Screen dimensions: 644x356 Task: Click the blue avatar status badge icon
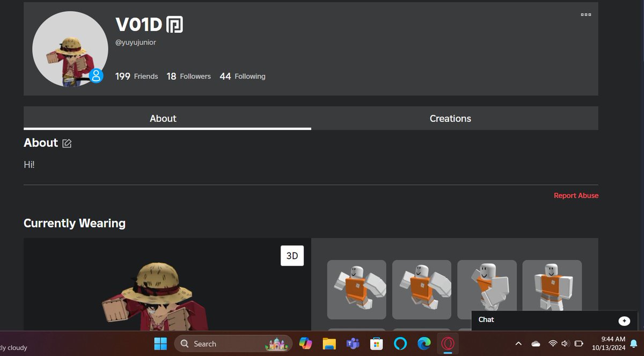point(96,76)
